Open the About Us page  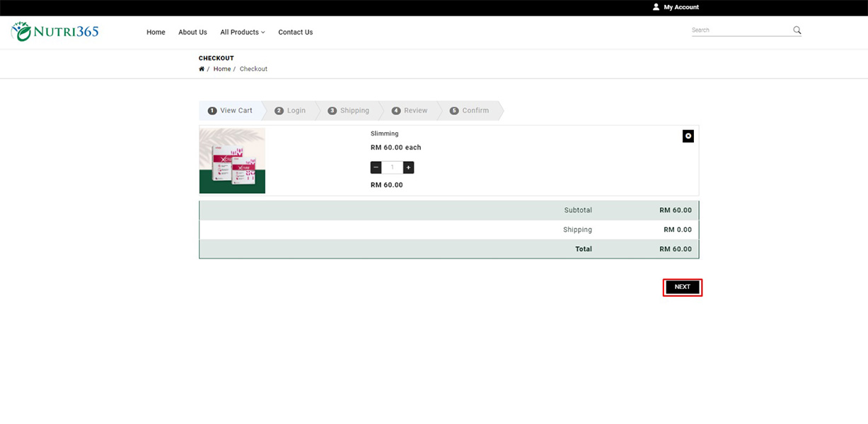pyautogui.click(x=192, y=33)
